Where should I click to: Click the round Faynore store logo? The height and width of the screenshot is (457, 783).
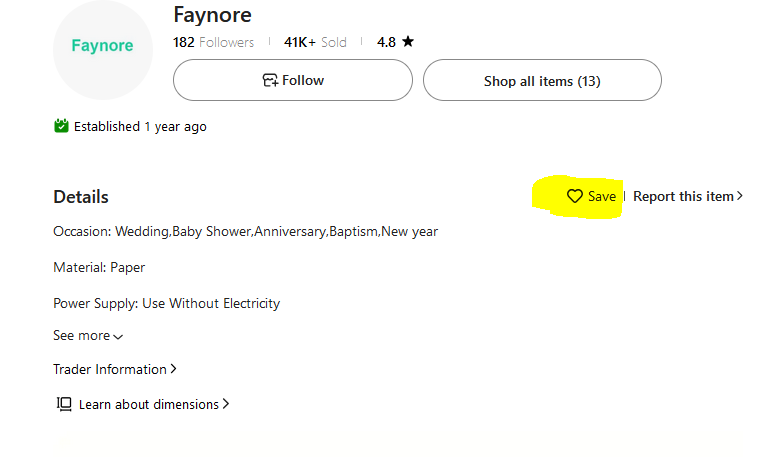click(102, 47)
